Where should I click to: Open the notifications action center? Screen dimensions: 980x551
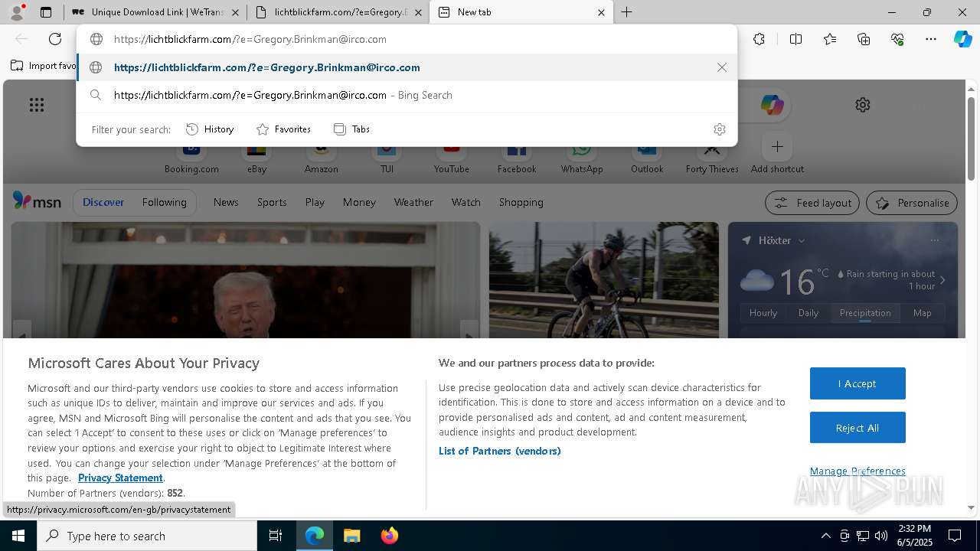click(955, 536)
